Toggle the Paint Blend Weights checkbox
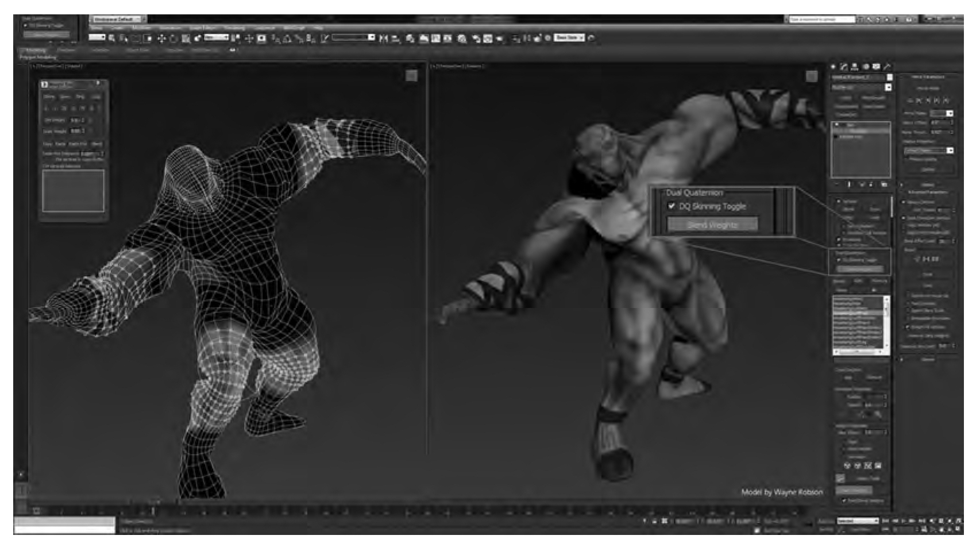This screenshot has height=543, width=980. 844,500
